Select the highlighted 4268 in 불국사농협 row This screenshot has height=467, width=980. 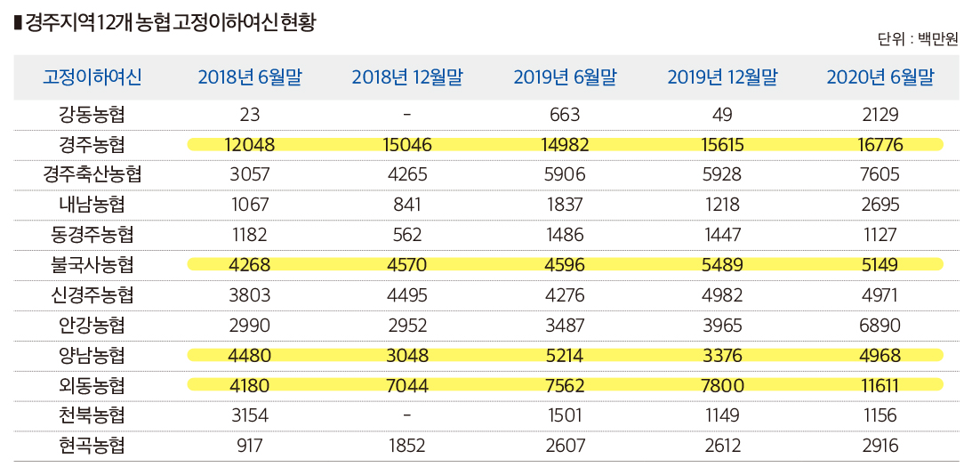[x=250, y=265]
